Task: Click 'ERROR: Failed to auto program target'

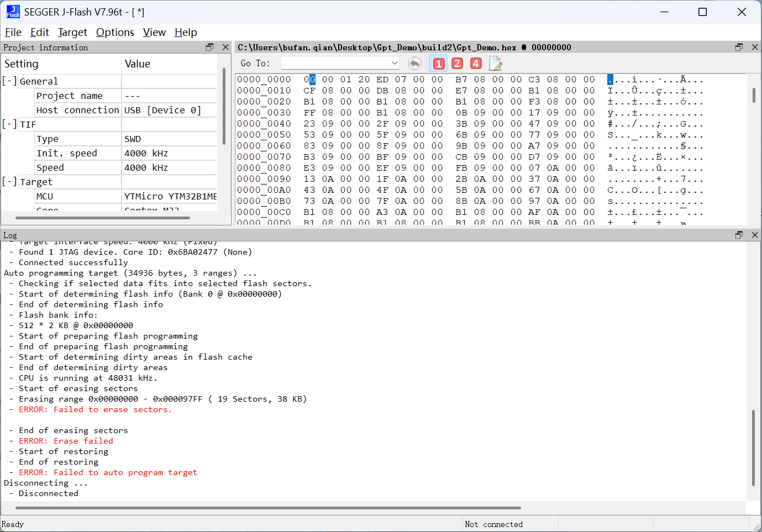Action: click(x=108, y=472)
